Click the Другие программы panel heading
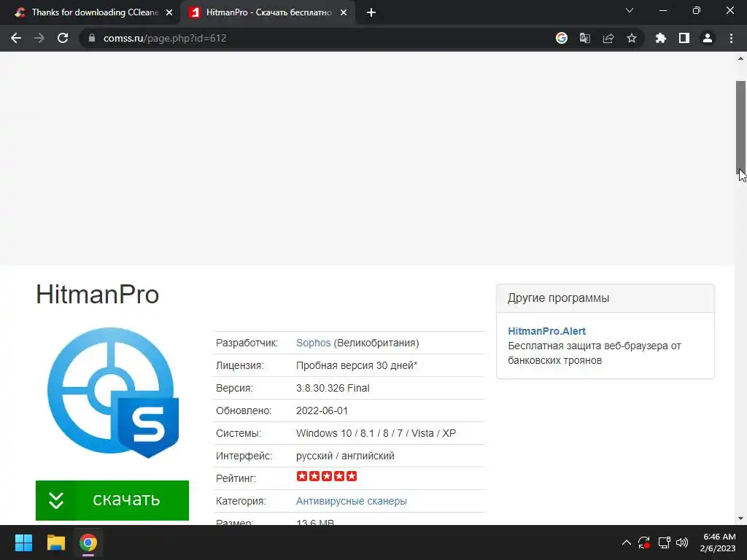 coord(558,298)
